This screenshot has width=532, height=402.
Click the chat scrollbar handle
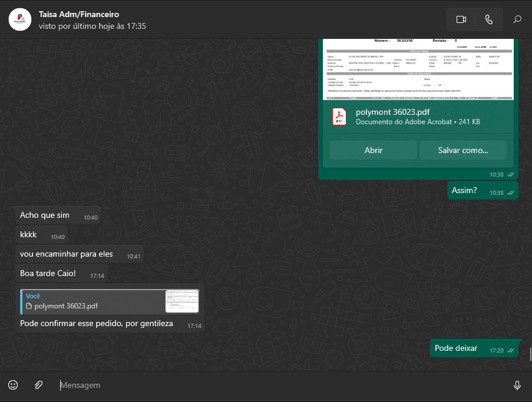530,354
